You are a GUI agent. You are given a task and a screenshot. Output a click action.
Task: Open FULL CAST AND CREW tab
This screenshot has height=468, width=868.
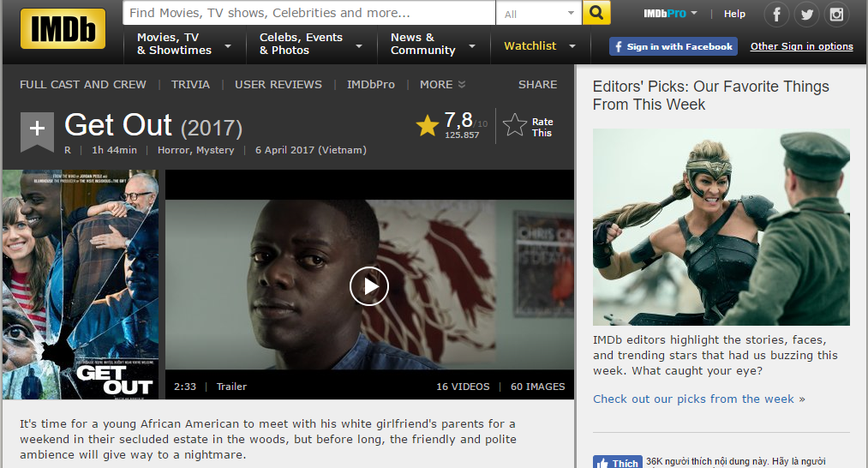(83, 85)
